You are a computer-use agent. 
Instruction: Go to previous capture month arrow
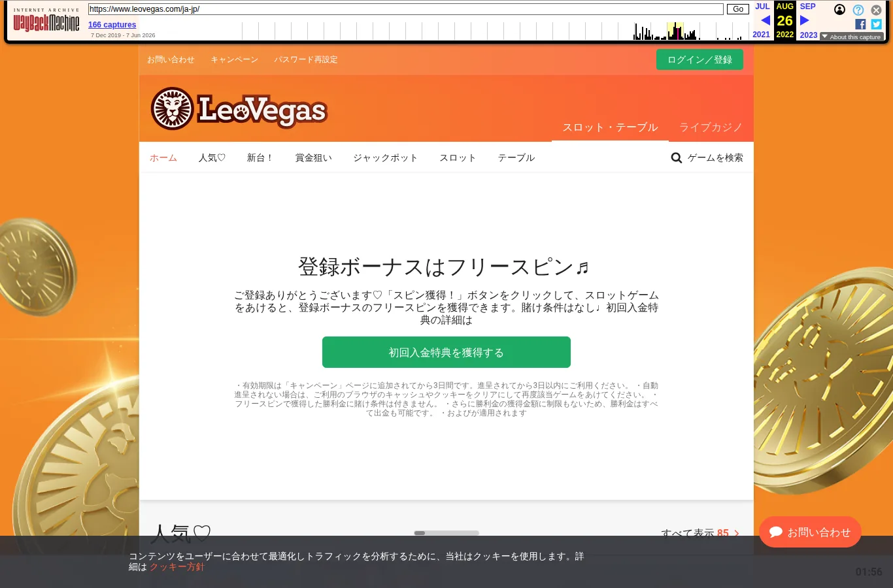(765, 20)
